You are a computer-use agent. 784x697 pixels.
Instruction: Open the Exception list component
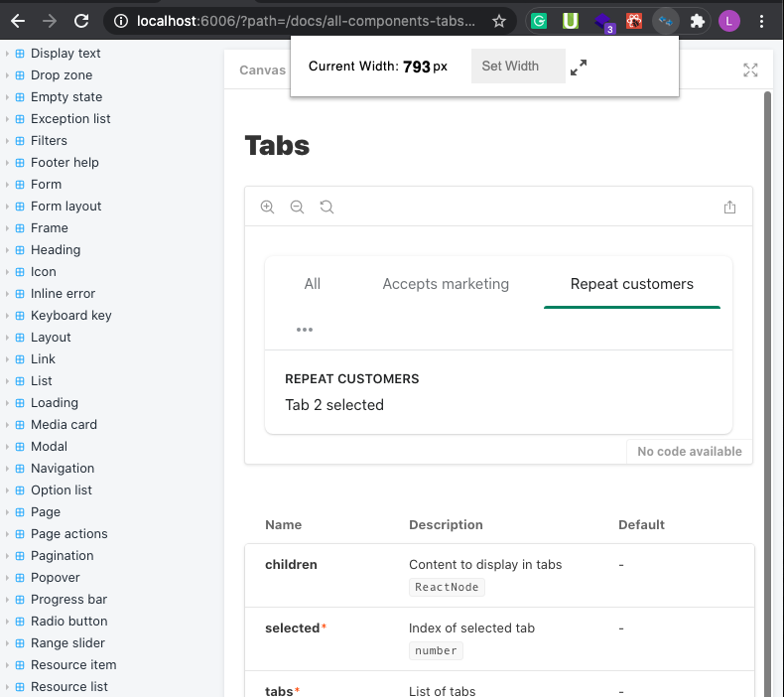tap(70, 118)
